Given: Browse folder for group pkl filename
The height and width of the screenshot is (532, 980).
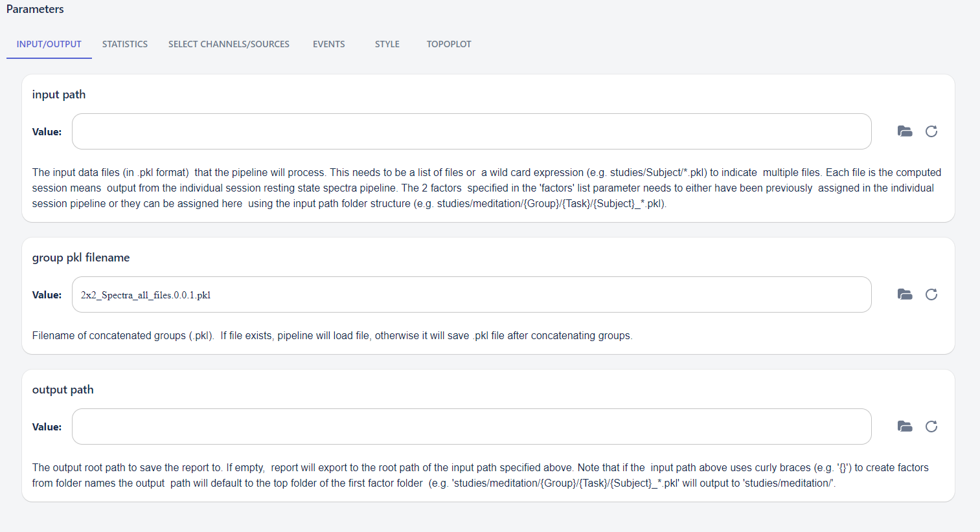Looking at the screenshot, I should [905, 294].
